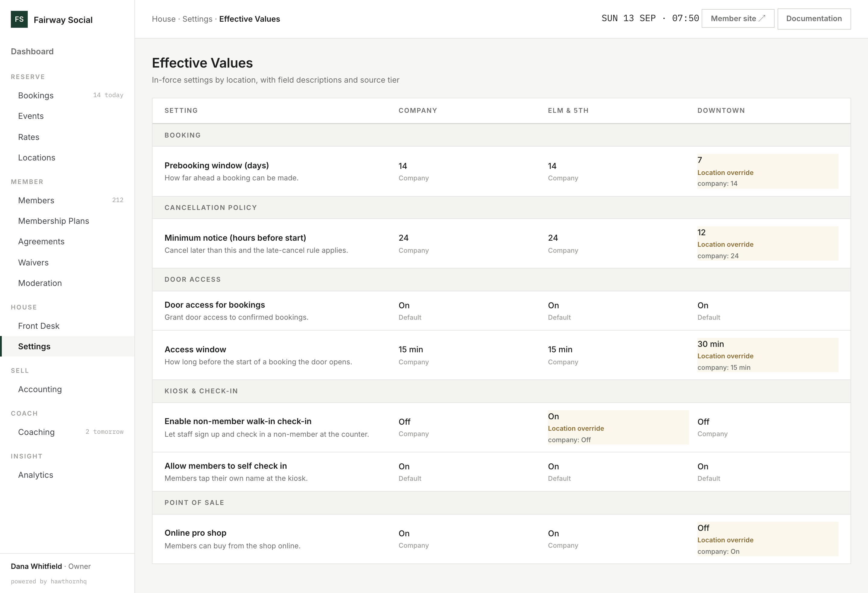
Task: Click Company value 14 for Prebooking window
Action: point(403,166)
